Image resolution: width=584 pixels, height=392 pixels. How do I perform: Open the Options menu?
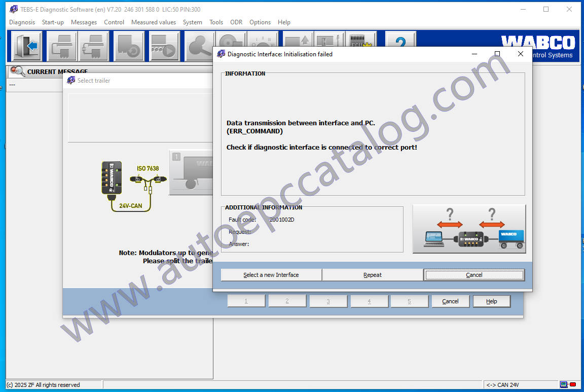pyautogui.click(x=260, y=22)
